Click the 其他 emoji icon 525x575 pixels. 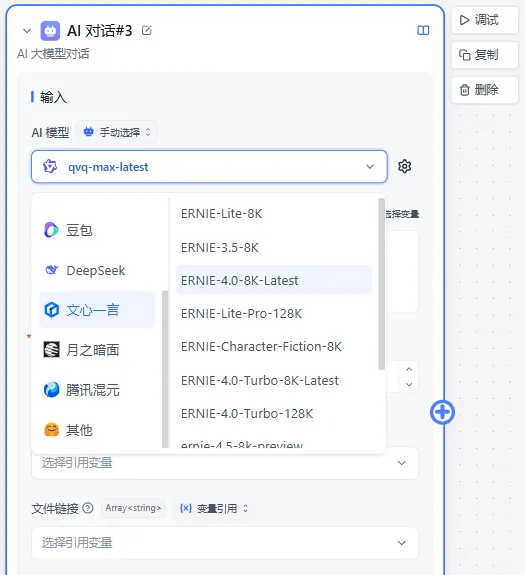coord(51,430)
